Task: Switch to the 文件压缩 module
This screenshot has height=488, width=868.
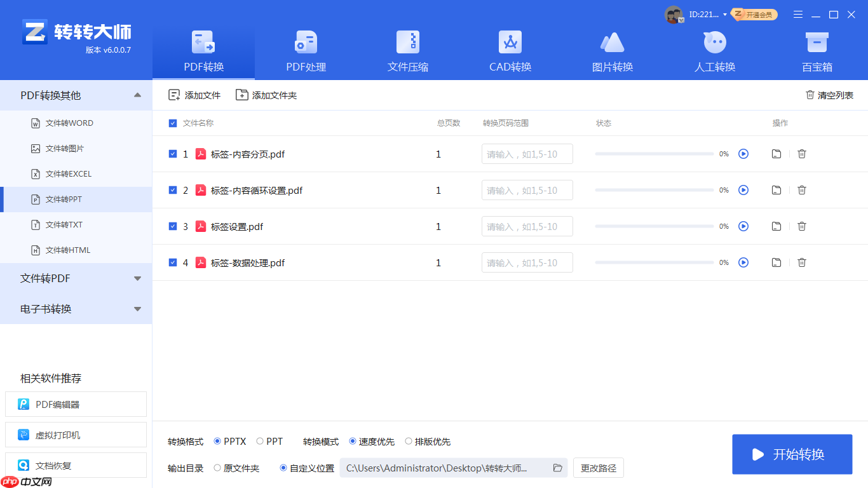Action: click(x=407, y=51)
